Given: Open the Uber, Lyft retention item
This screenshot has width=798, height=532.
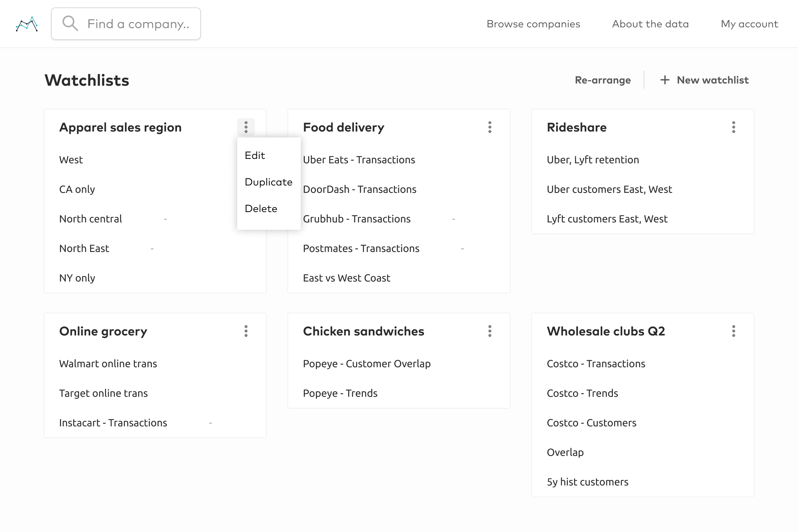Looking at the screenshot, I should pyautogui.click(x=593, y=160).
